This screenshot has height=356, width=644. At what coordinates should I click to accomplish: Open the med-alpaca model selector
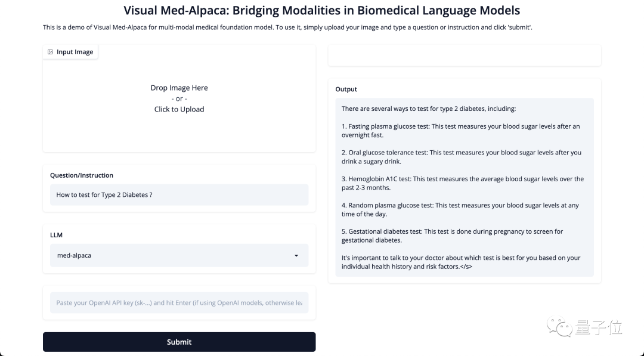pos(179,255)
